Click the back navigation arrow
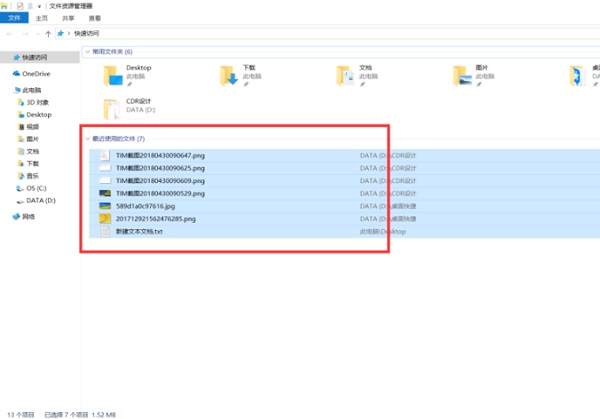 pyautogui.click(x=9, y=33)
